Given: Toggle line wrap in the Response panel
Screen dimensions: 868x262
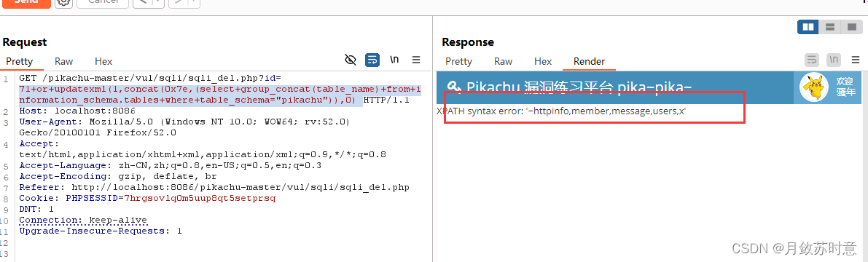Looking at the screenshot, I should click(x=812, y=60).
